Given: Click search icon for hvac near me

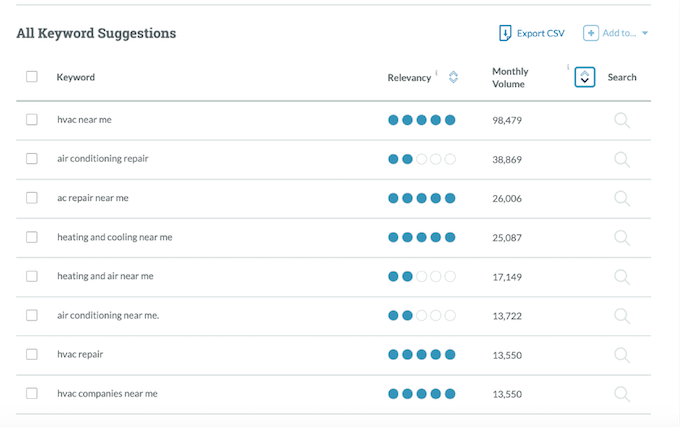Looking at the screenshot, I should [x=622, y=120].
